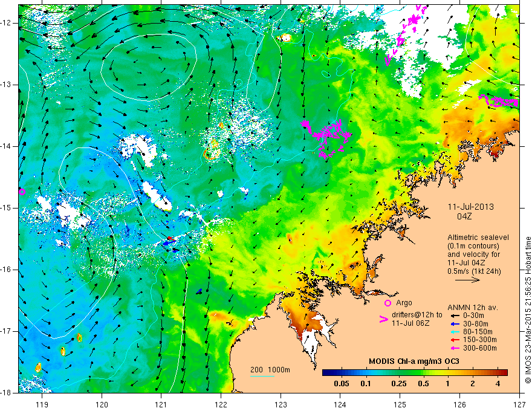Click the 0.25 color bar tick label
The image size is (532, 411).
(398, 384)
